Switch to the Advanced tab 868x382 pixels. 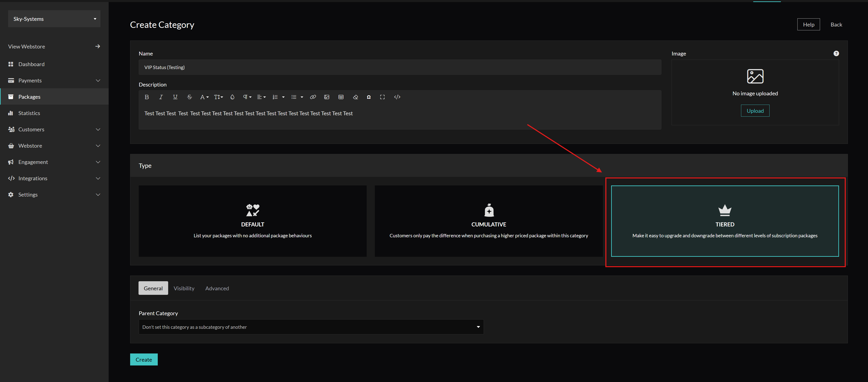click(217, 288)
